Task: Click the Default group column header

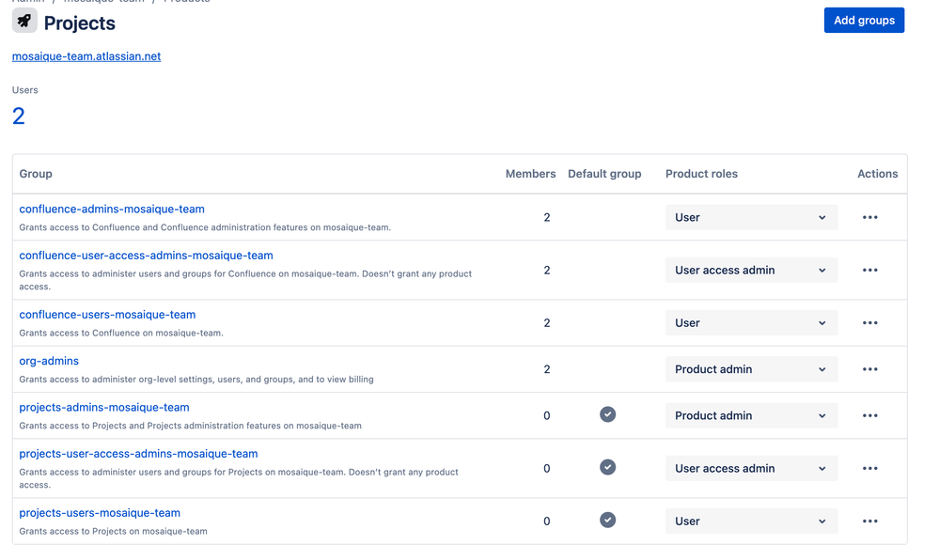Action: (604, 174)
